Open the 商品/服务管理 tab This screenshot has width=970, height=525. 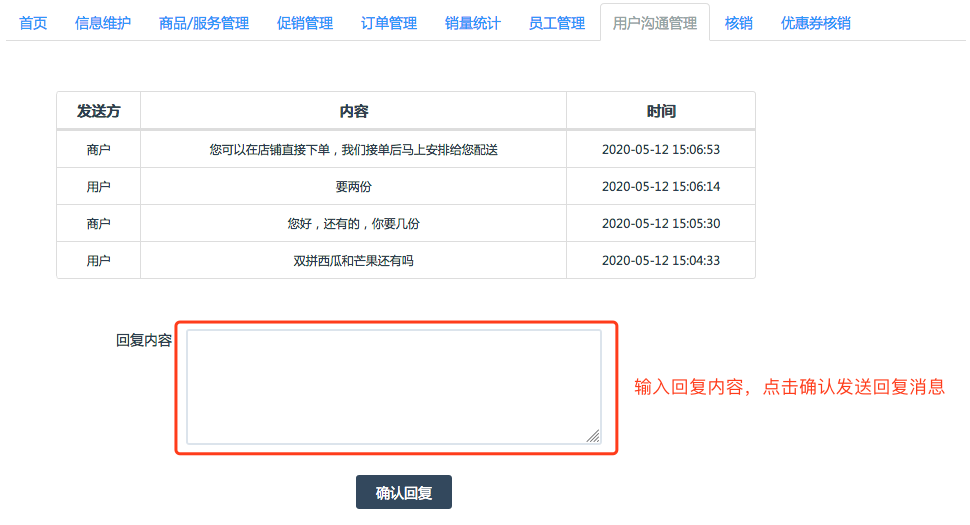(x=204, y=23)
